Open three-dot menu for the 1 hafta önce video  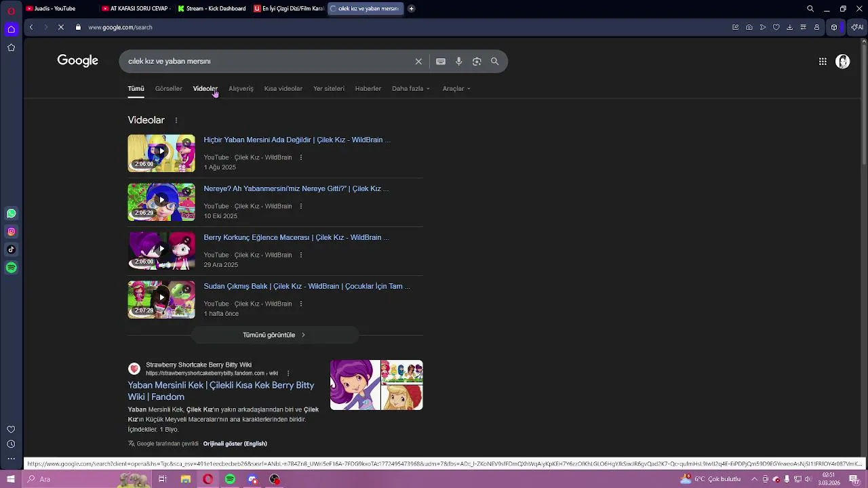point(301,304)
